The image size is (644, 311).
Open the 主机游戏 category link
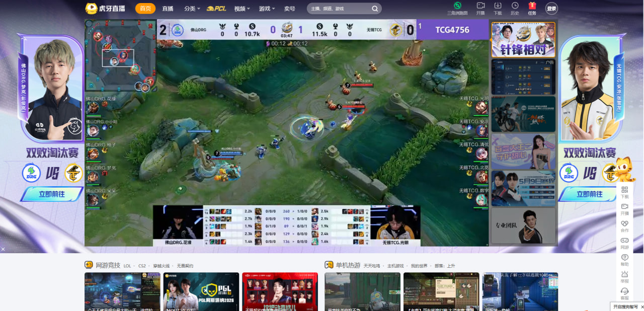click(x=395, y=266)
